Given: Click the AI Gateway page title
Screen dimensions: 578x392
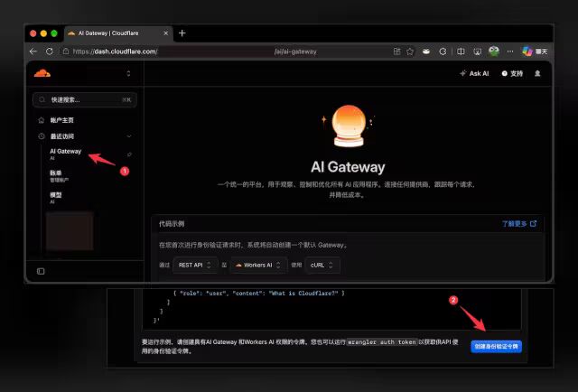Looking at the screenshot, I should click(348, 167).
